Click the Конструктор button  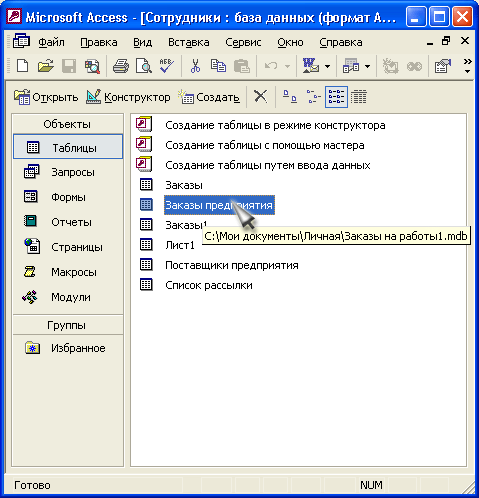tap(128, 97)
